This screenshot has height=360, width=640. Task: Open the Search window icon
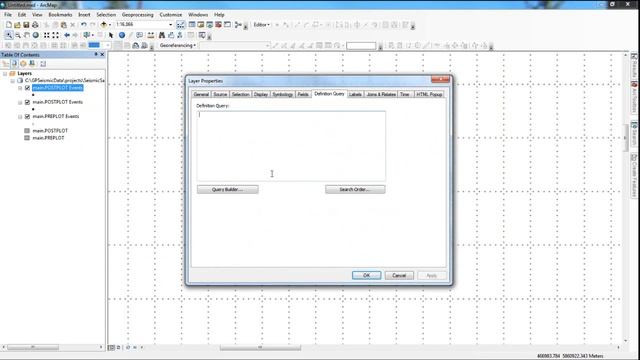(x=209, y=25)
